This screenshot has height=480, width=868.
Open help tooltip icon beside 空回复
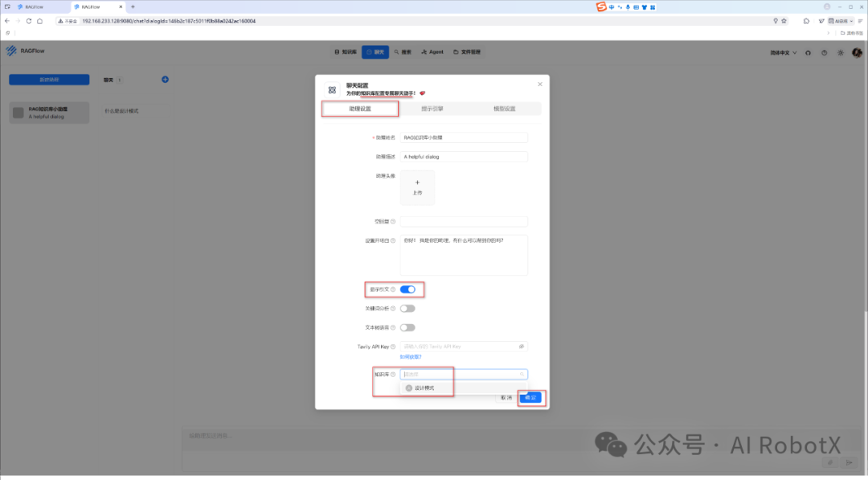[393, 221]
